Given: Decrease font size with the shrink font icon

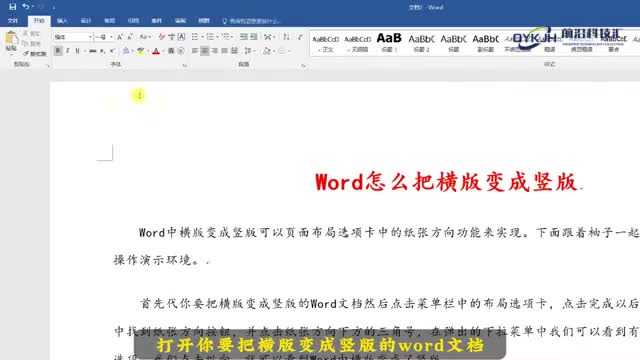Looking at the screenshot, I should [x=130, y=37].
